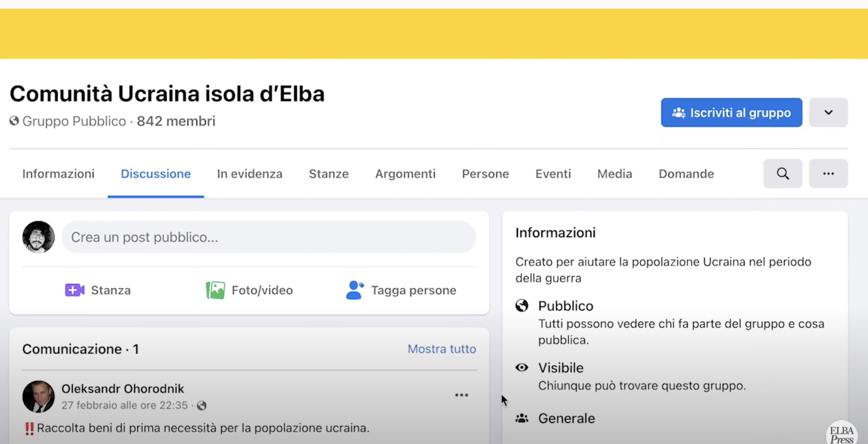Click the Mostra tutto link
The width and height of the screenshot is (868, 444).
pyautogui.click(x=442, y=349)
